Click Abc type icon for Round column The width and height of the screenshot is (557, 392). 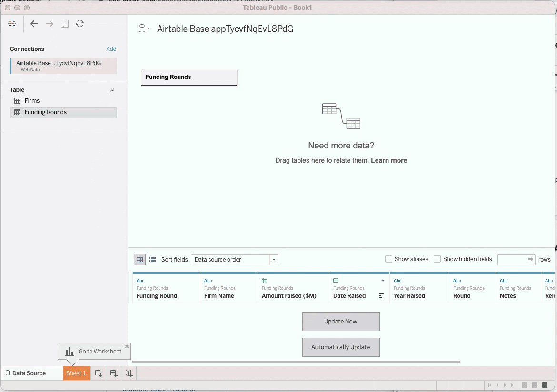(457, 281)
